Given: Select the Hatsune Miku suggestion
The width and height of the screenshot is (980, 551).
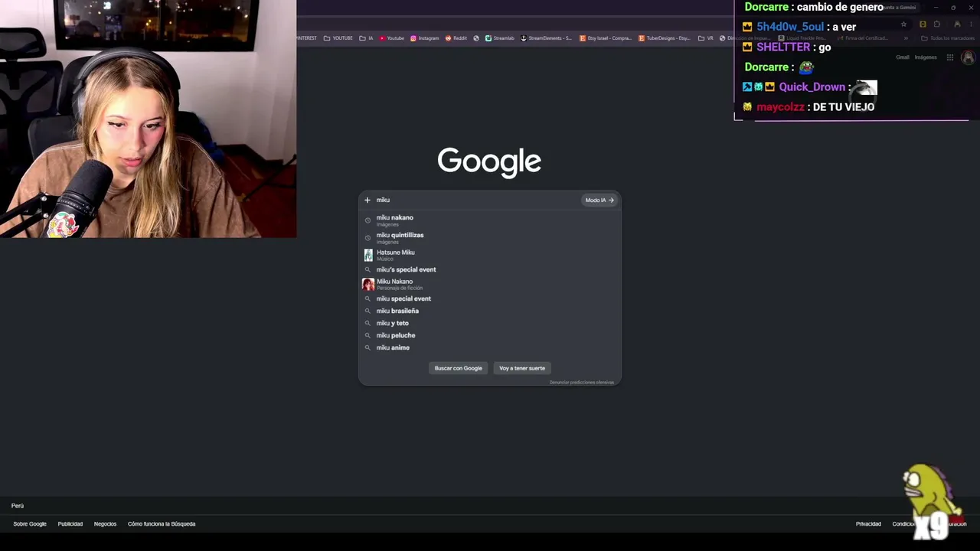Looking at the screenshot, I should [490, 255].
